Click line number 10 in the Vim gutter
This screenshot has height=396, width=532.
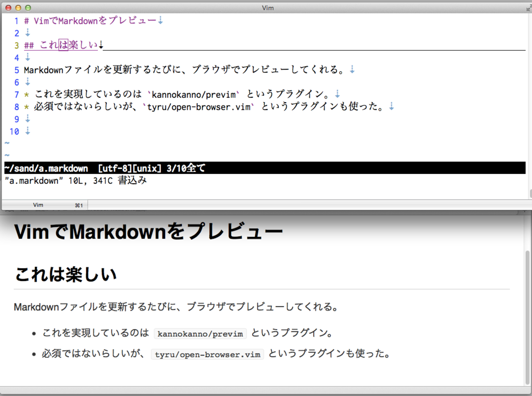(x=14, y=131)
